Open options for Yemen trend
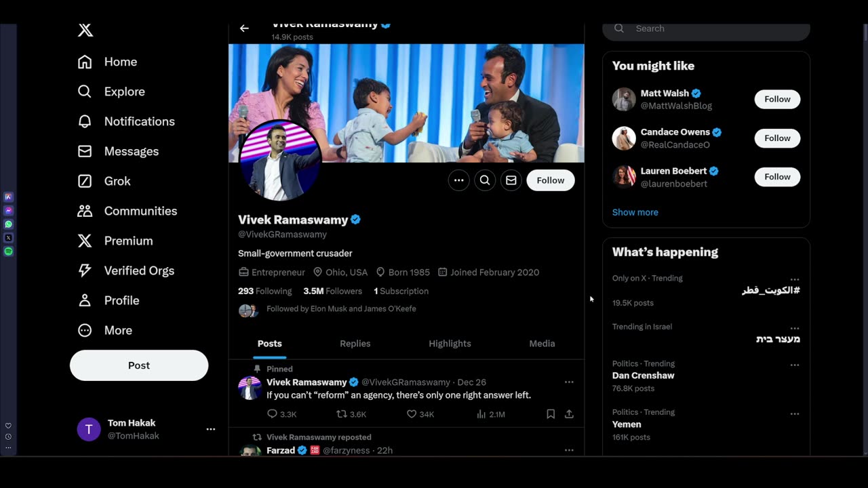Image resolution: width=868 pixels, height=488 pixels. [794, 413]
